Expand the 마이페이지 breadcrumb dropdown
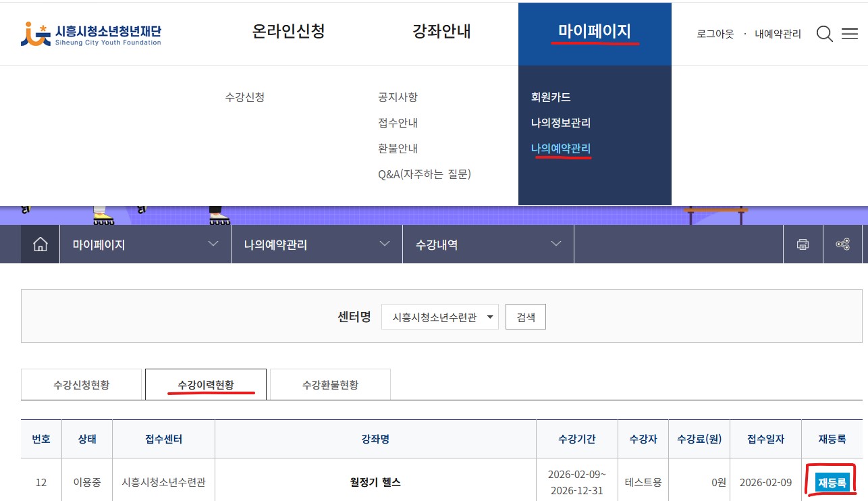The width and height of the screenshot is (868, 501). click(146, 244)
